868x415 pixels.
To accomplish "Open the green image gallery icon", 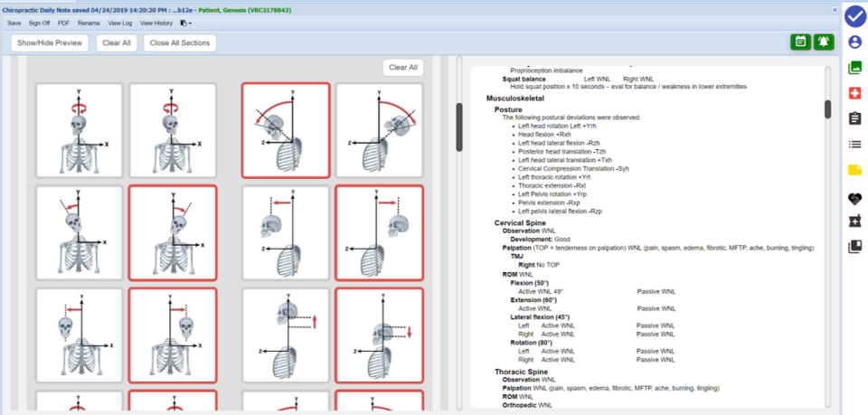I will coord(854,68).
